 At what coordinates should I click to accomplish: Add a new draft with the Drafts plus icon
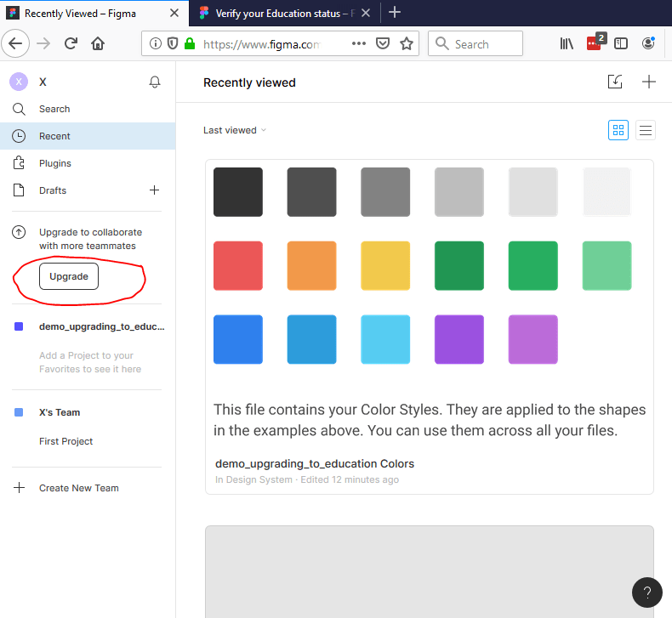(154, 190)
